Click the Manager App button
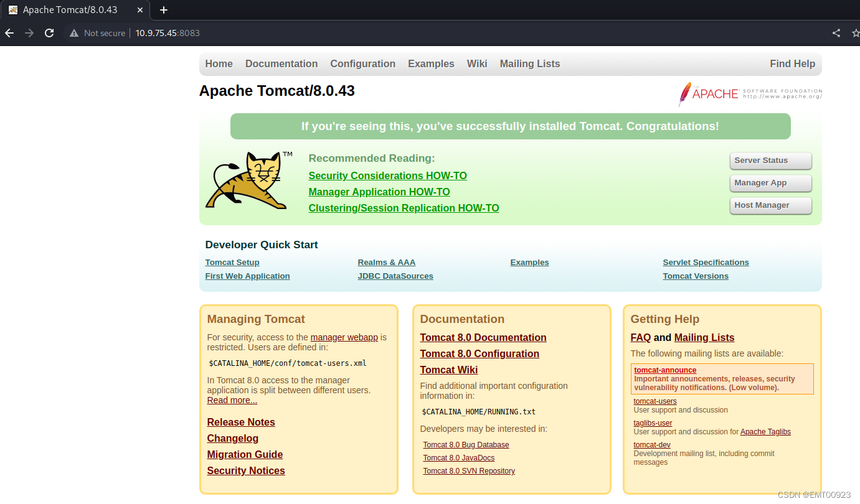 (771, 183)
